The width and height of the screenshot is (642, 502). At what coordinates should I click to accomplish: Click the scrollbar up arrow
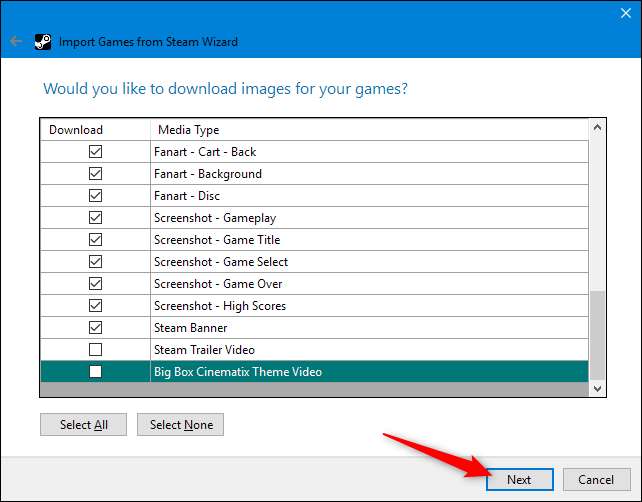pos(597,127)
